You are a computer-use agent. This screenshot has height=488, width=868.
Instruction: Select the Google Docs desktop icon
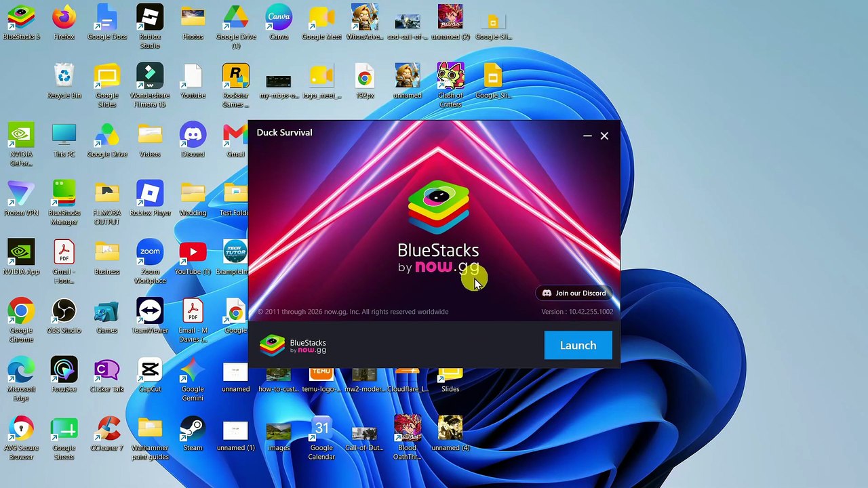(x=107, y=22)
